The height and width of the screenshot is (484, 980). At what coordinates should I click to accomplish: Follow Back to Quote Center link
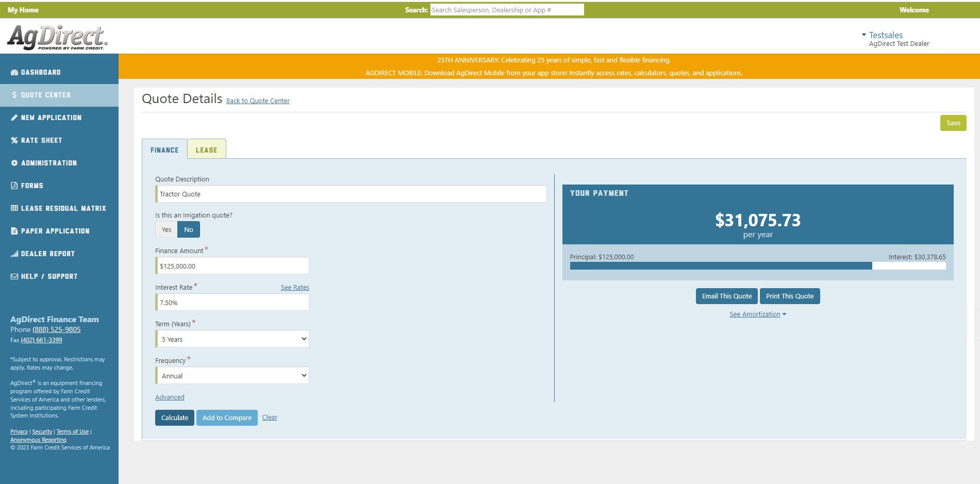258,101
